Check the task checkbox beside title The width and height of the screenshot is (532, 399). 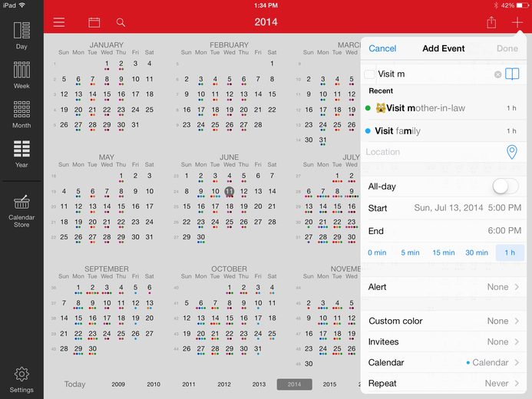[369, 74]
